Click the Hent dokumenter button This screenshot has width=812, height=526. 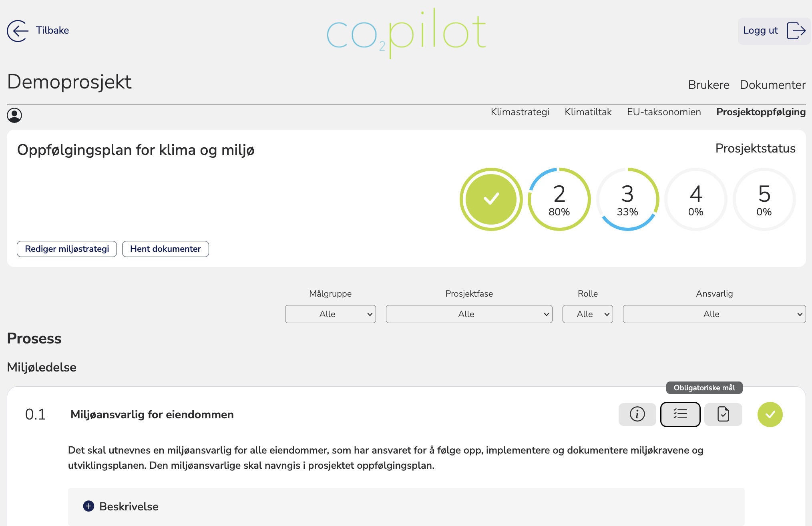tap(165, 249)
